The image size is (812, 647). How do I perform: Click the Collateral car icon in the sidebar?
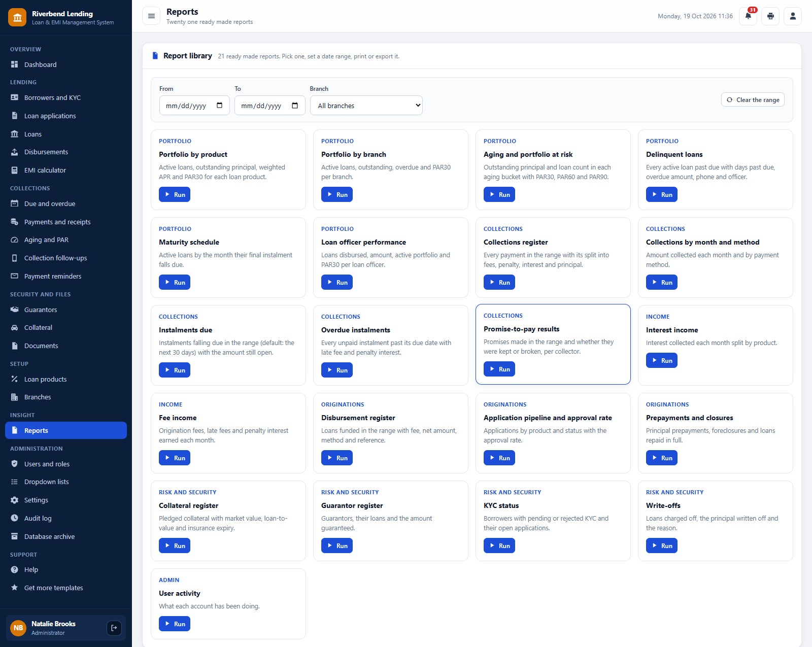pos(15,328)
